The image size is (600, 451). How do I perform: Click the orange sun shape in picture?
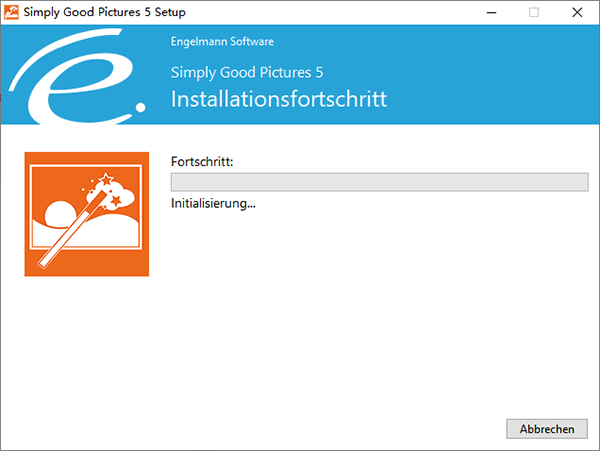(59, 214)
